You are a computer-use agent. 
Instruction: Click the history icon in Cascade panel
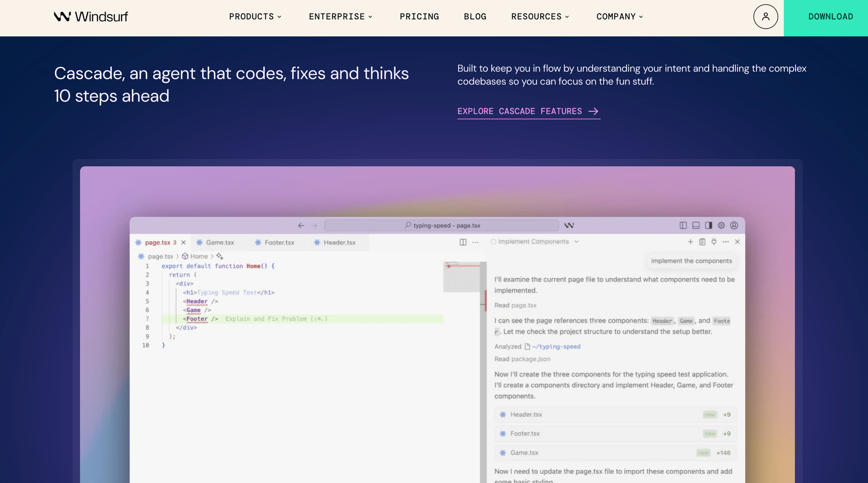coord(702,242)
